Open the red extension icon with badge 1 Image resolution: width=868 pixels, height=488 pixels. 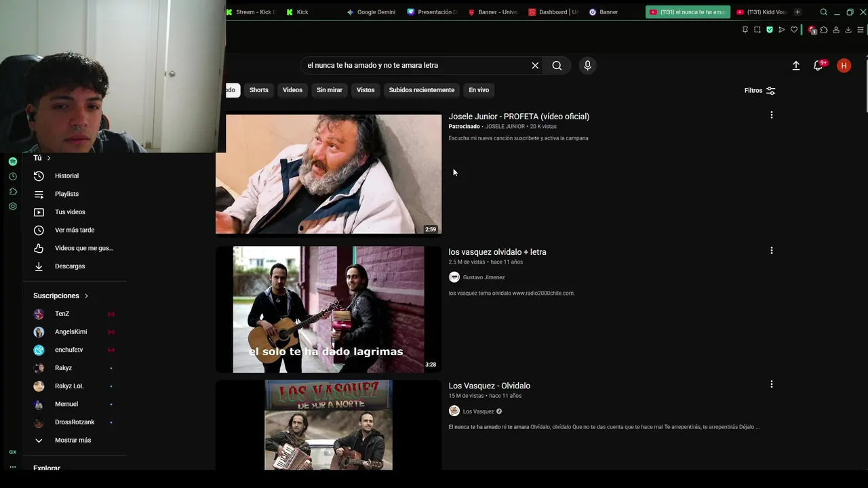(x=812, y=30)
